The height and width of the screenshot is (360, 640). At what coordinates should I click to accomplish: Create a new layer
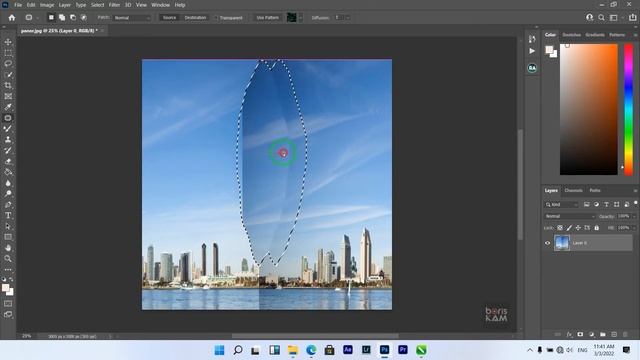(614, 334)
